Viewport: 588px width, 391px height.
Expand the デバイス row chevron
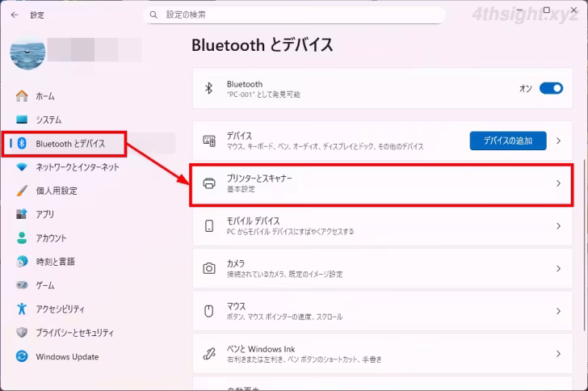(x=558, y=141)
